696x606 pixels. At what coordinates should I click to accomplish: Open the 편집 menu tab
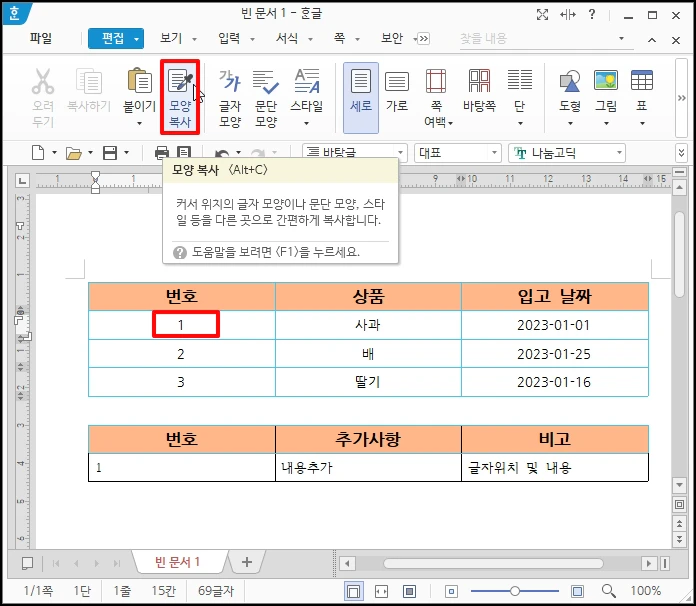[x=116, y=38]
